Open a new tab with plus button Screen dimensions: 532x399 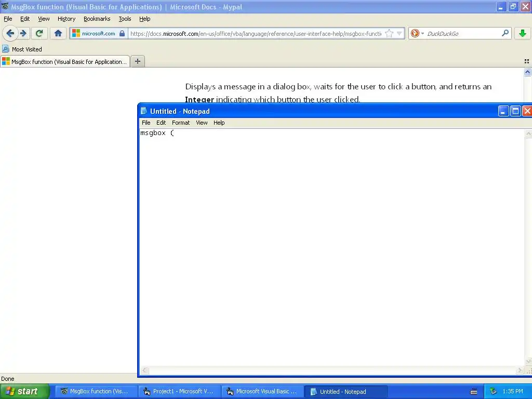point(138,61)
